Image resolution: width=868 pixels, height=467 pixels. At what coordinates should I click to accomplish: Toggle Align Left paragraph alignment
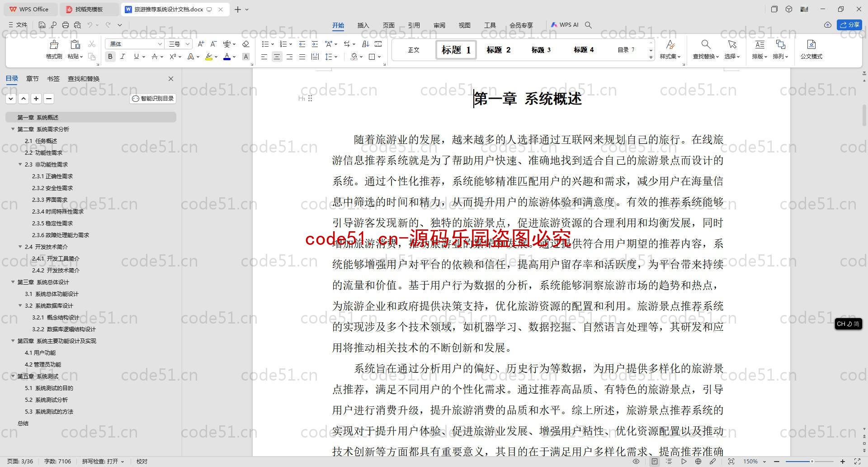click(264, 57)
